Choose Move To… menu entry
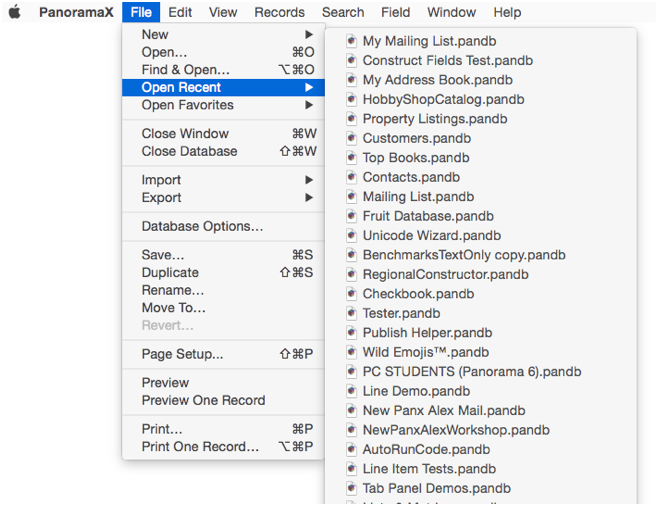Image resolution: width=658 pixels, height=506 pixels. [x=223, y=308]
